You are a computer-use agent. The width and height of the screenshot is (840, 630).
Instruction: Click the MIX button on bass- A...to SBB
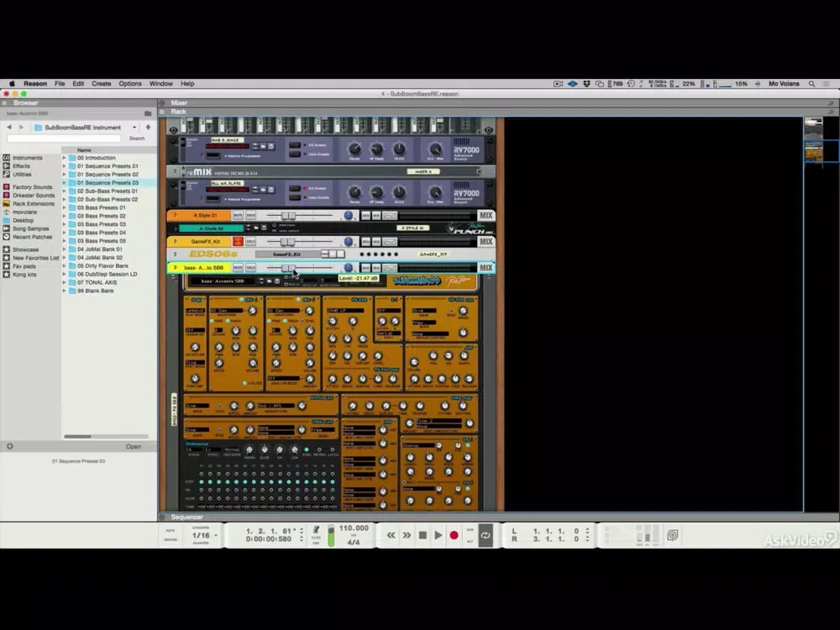[x=486, y=268]
